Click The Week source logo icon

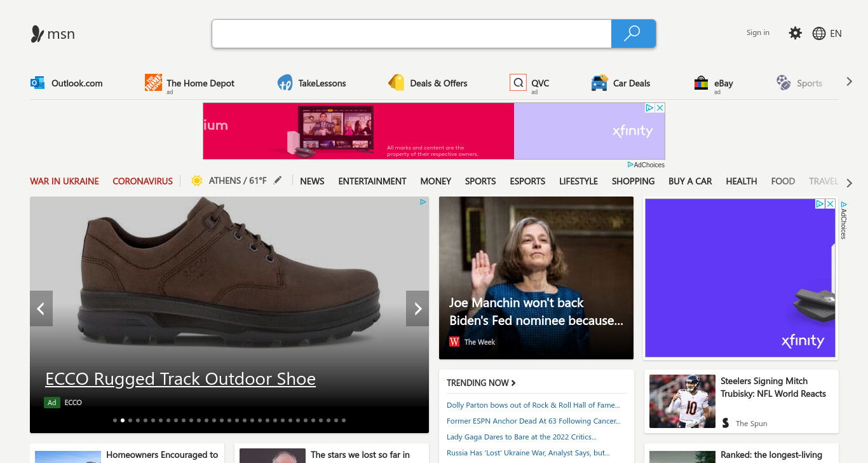(454, 342)
